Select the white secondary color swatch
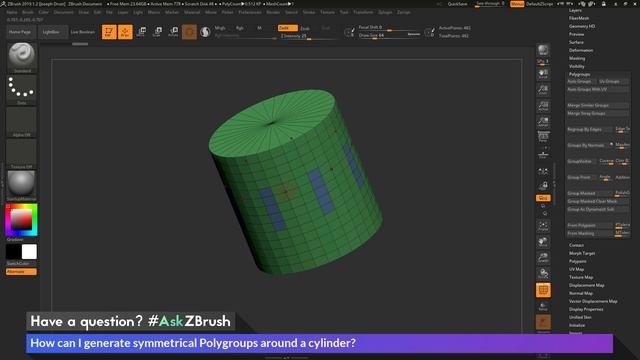This screenshot has height=360, width=640. pos(29,252)
